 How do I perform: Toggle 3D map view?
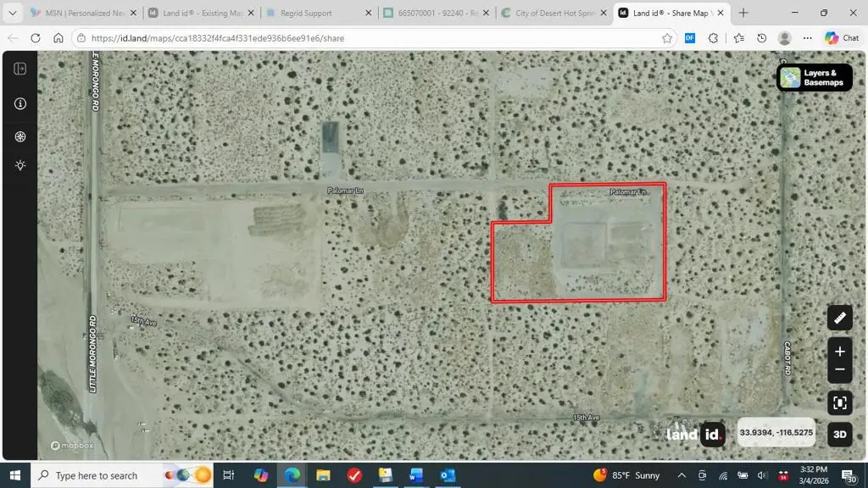(839, 434)
